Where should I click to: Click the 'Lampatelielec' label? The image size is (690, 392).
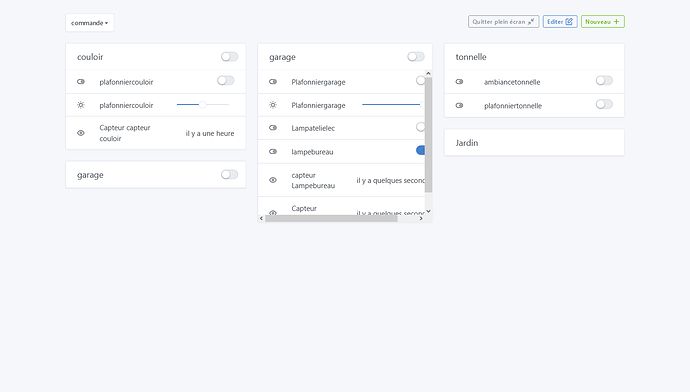313,128
